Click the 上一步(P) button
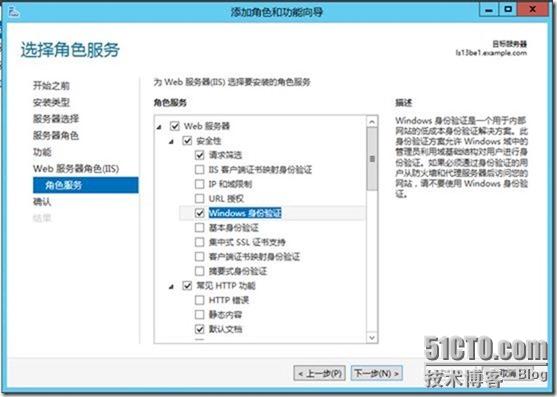The height and width of the screenshot is (397, 557). coord(320,374)
